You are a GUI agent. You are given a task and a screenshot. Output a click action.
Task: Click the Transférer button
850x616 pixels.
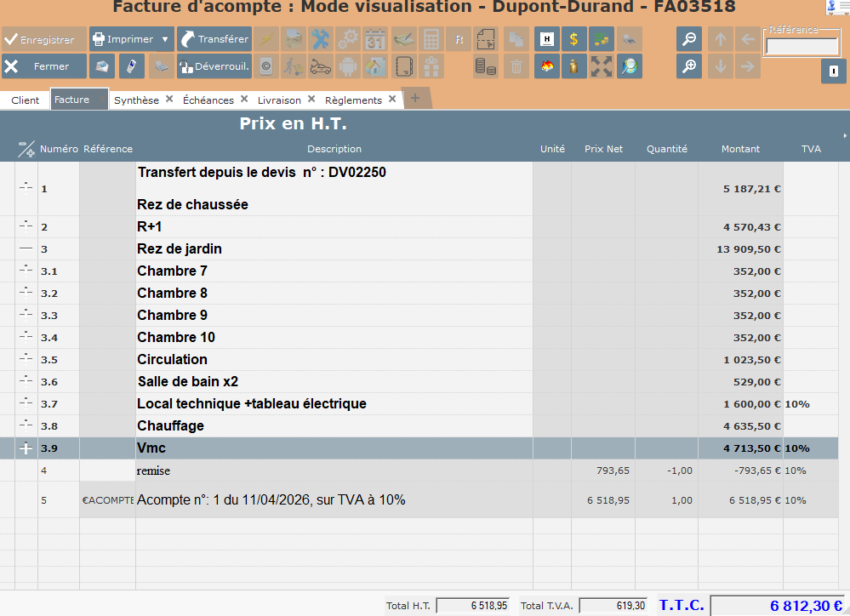(213, 38)
